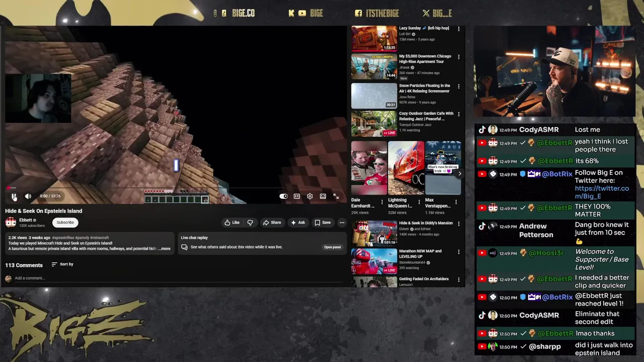Open the Sort by comments dropdown

pos(62,264)
